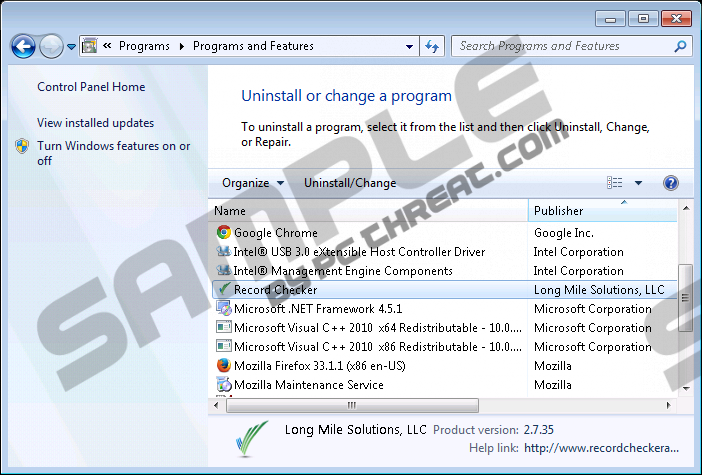The image size is (702, 475).
Task: Click the refresh icon beside address bar
Action: [432, 46]
